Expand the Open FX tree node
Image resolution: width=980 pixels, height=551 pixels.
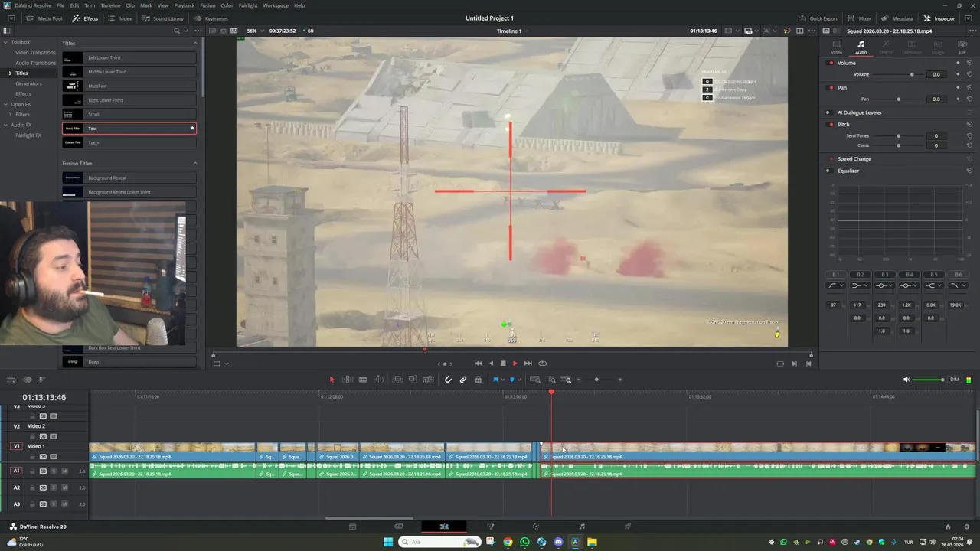tap(5, 104)
